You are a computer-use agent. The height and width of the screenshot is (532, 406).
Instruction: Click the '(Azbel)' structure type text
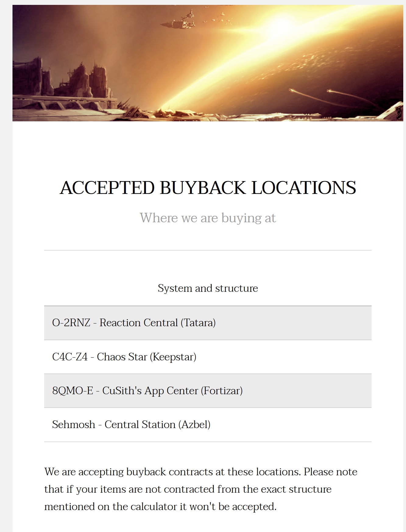[194, 425]
